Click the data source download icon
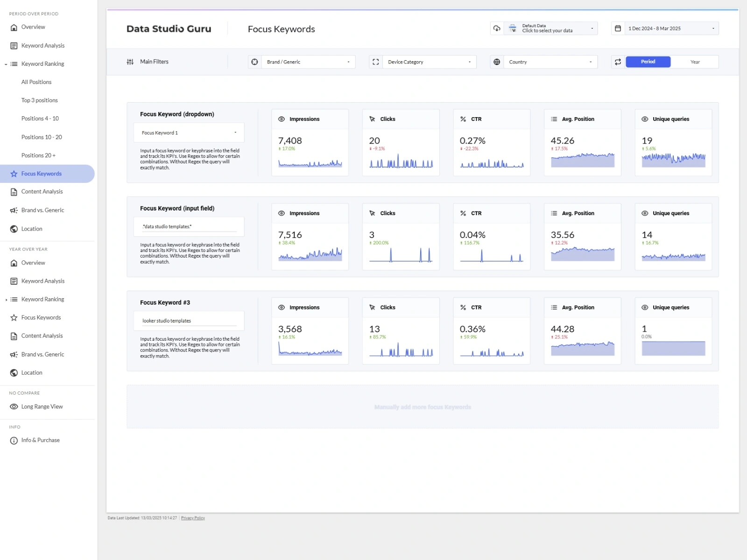This screenshot has height=560, width=747. coord(497,28)
